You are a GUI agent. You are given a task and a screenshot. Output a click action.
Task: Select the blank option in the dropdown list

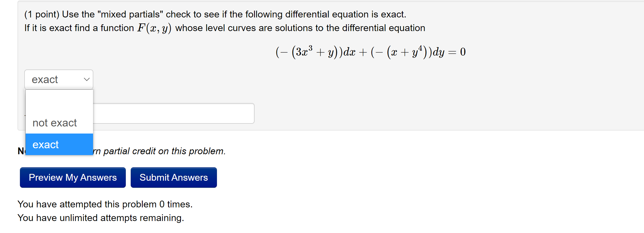pyautogui.click(x=59, y=101)
